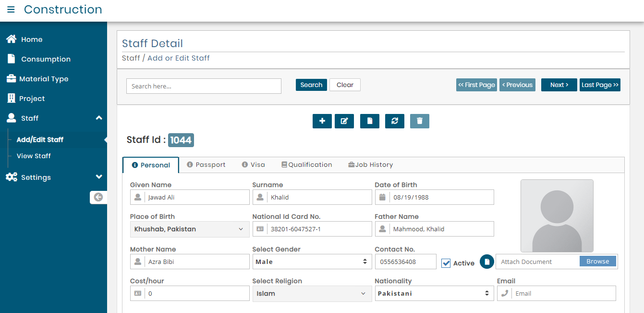644x313 pixels.
Task: Click the trash delete icon button
Action: (419, 121)
